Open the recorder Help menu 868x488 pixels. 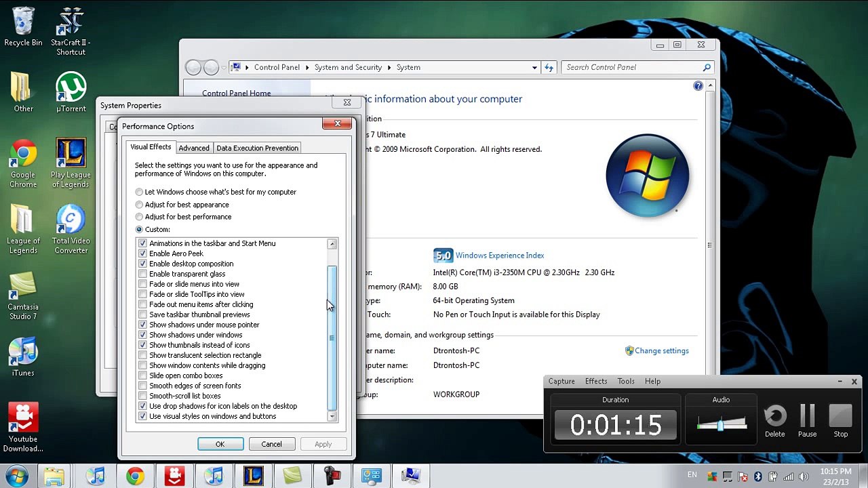click(x=652, y=382)
